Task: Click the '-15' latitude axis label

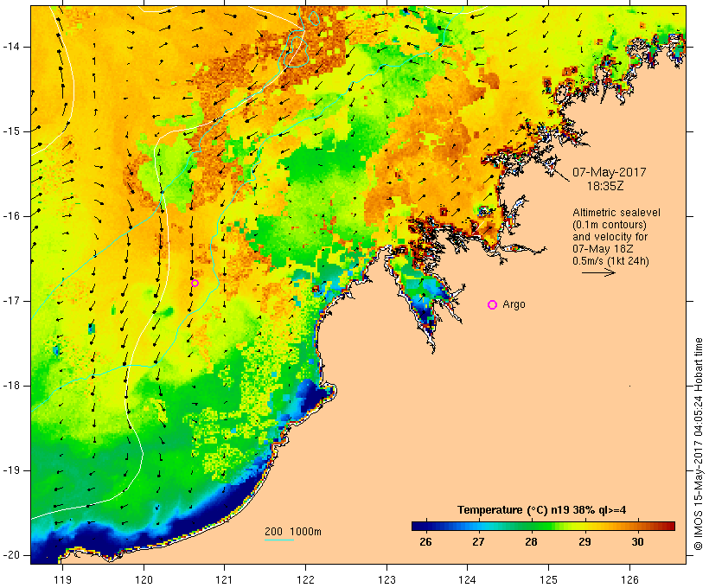Action: [x=11, y=131]
